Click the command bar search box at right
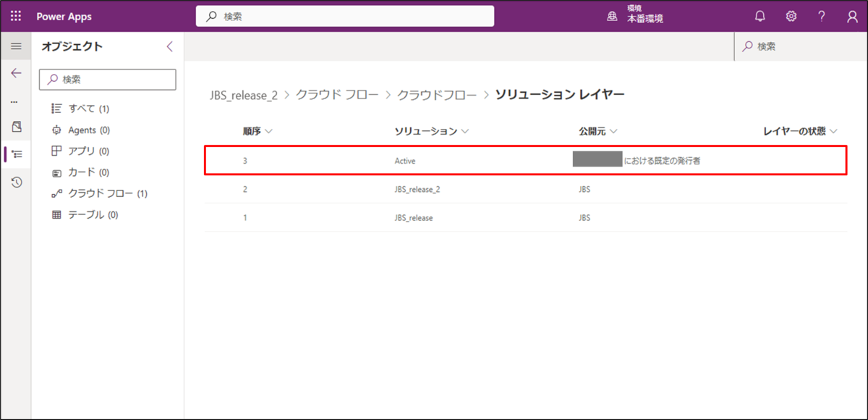868x420 pixels. pyautogui.click(x=801, y=46)
